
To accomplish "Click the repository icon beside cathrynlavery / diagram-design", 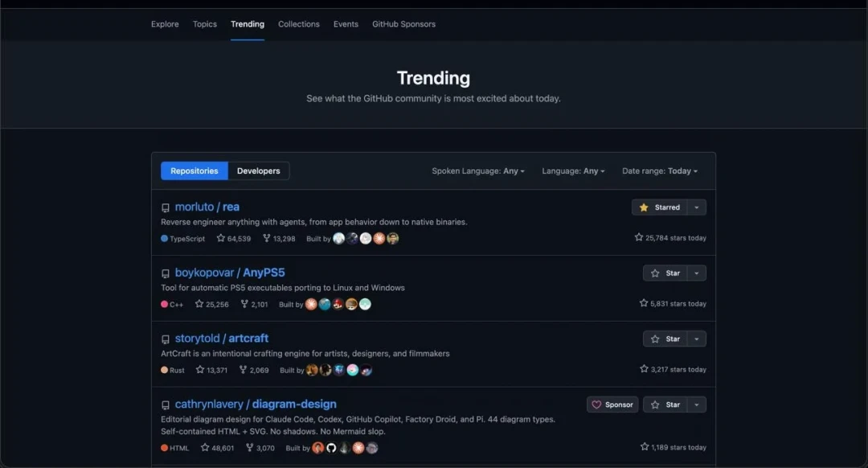I will (165, 405).
